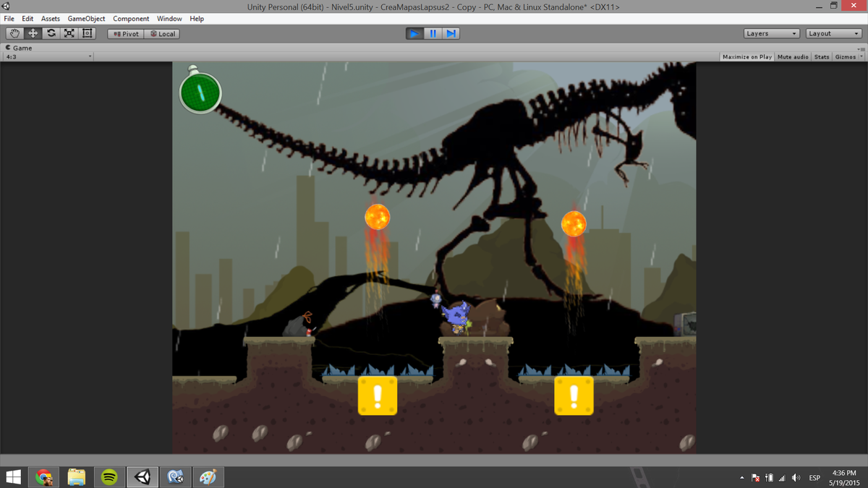Open the Action Center flag icon
868x488 pixels.
(755, 478)
